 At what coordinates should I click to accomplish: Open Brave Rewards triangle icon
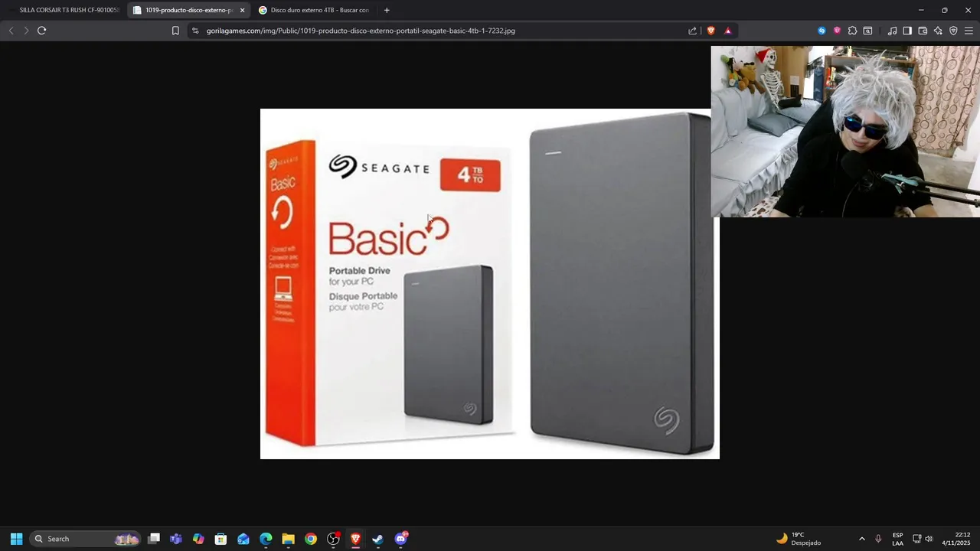click(727, 31)
